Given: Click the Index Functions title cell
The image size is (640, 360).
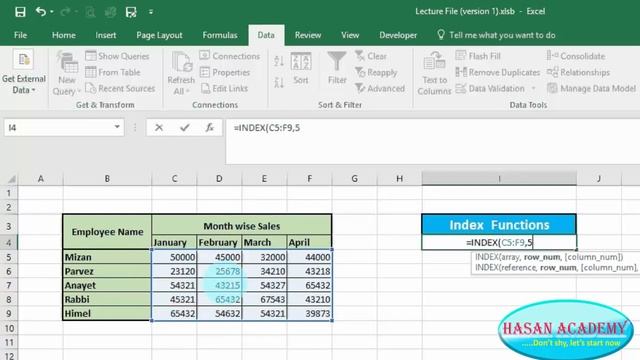Looking at the screenshot, I should tap(499, 225).
